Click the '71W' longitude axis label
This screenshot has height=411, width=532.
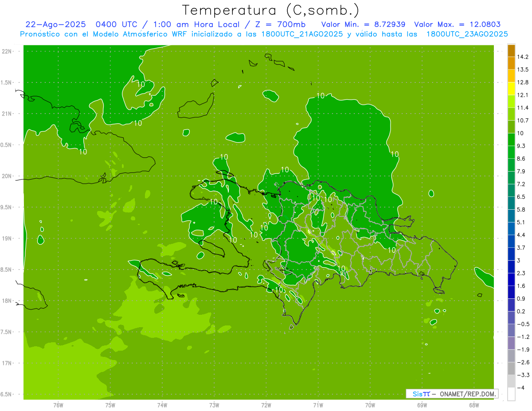(x=318, y=405)
